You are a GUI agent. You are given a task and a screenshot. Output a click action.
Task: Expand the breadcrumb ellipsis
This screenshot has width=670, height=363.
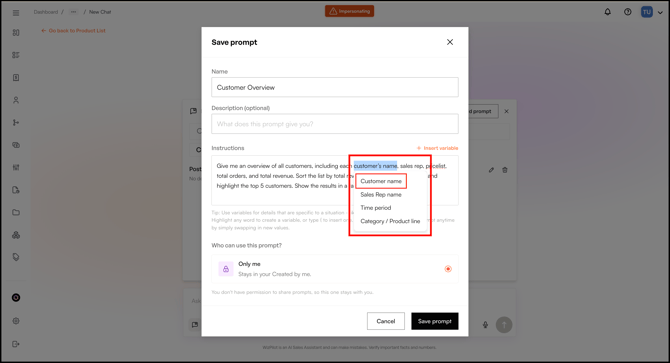[x=73, y=12]
